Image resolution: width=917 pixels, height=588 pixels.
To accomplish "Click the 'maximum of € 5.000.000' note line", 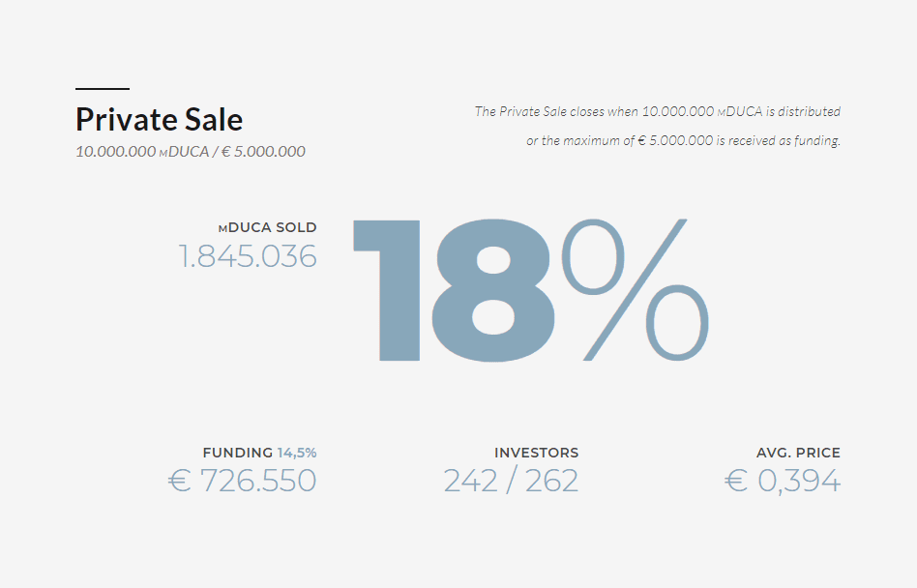I will (x=683, y=140).
